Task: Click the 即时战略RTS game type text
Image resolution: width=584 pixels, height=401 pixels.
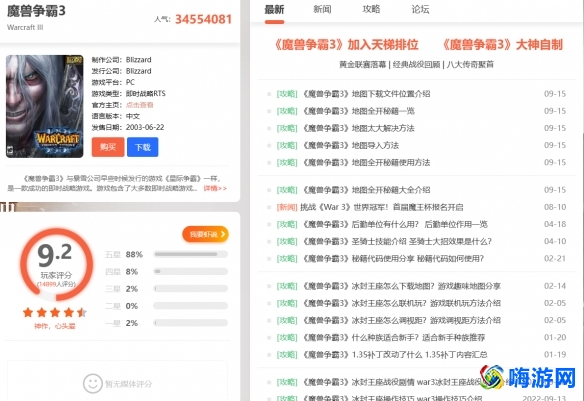Action: pos(146,93)
